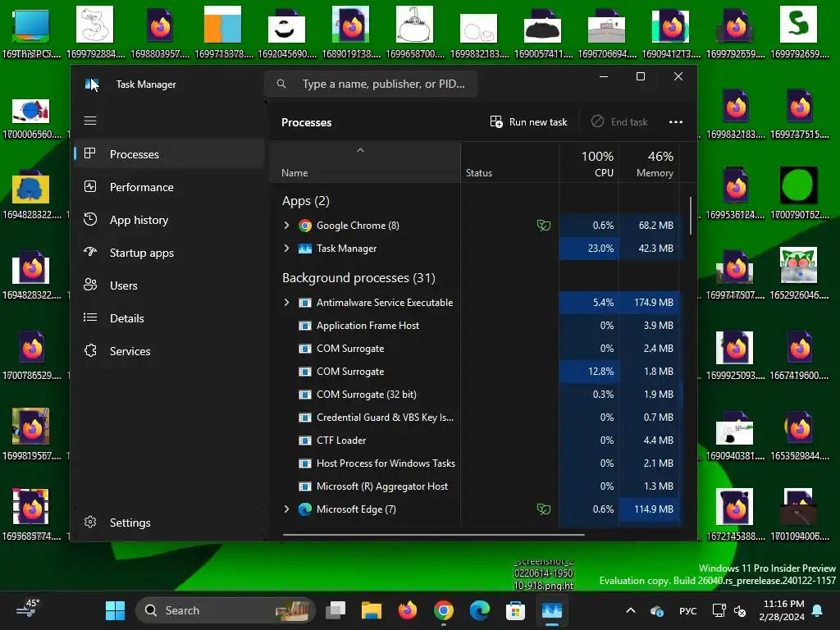
Task: Switch to the Details tab
Action: (169, 318)
